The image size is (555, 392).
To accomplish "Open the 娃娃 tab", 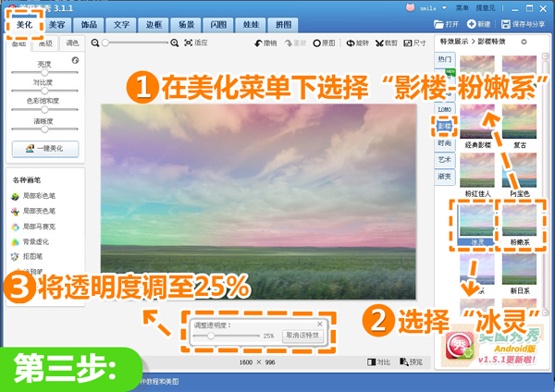I will click(x=251, y=25).
